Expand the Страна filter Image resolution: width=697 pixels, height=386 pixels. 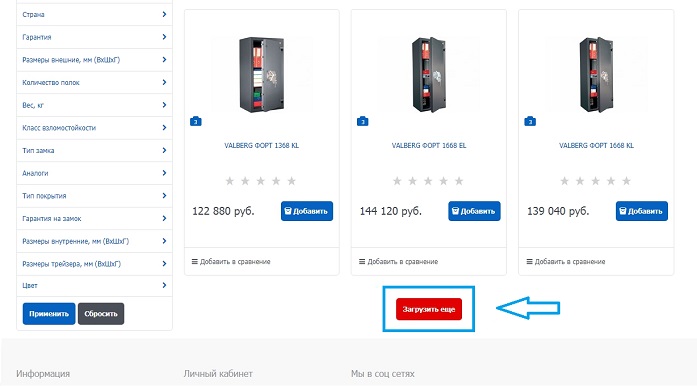(94, 14)
